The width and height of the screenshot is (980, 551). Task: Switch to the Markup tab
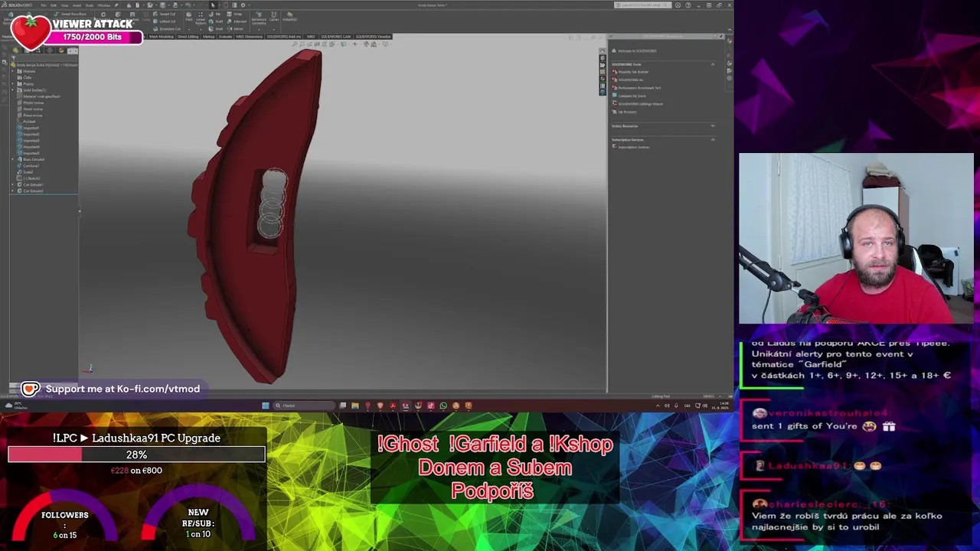pos(208,36)
